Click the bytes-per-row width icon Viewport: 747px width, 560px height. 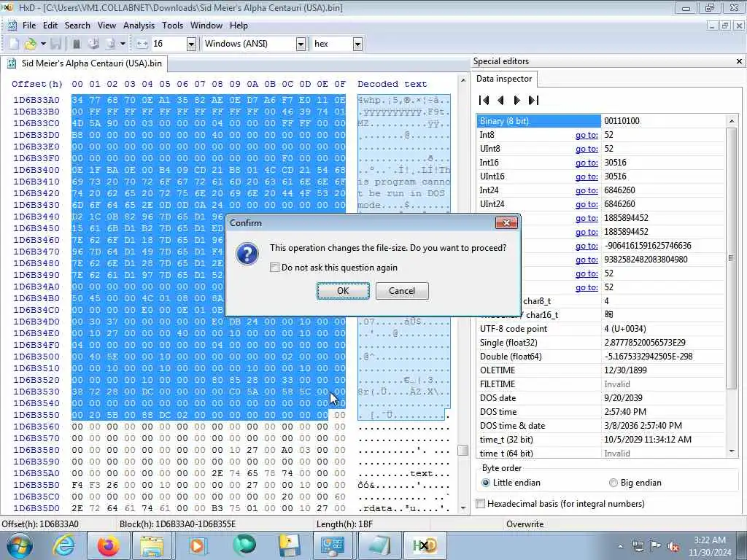pos(142,44)
